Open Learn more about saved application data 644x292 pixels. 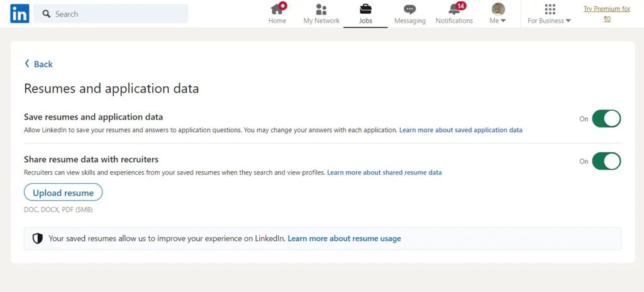(x=461, y=130)
